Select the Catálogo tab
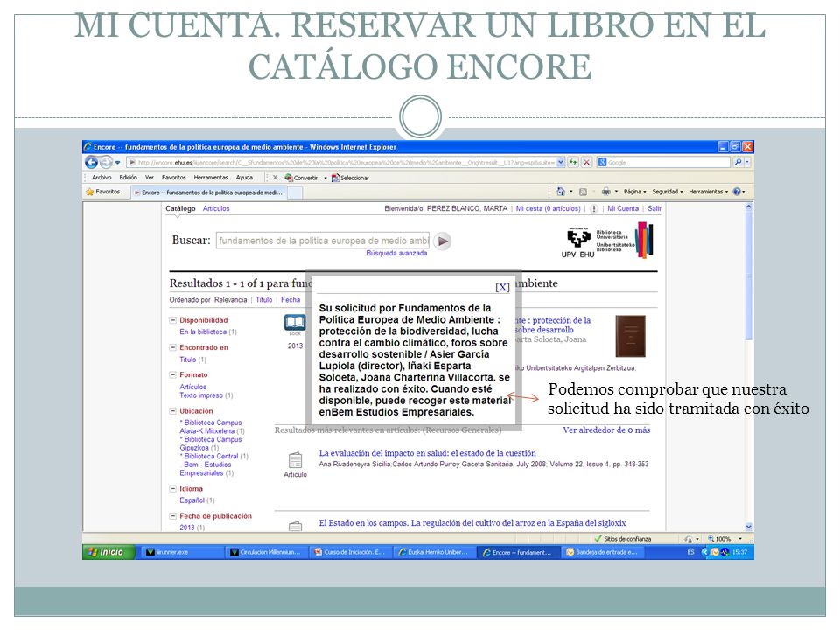This screenshot has height=630, width=840. [180, 208]
